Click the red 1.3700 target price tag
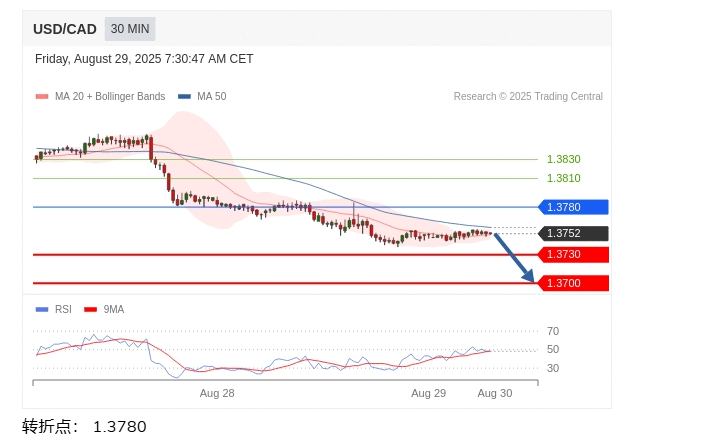Viewport: 728px width, 446px height. coord(573,283)
